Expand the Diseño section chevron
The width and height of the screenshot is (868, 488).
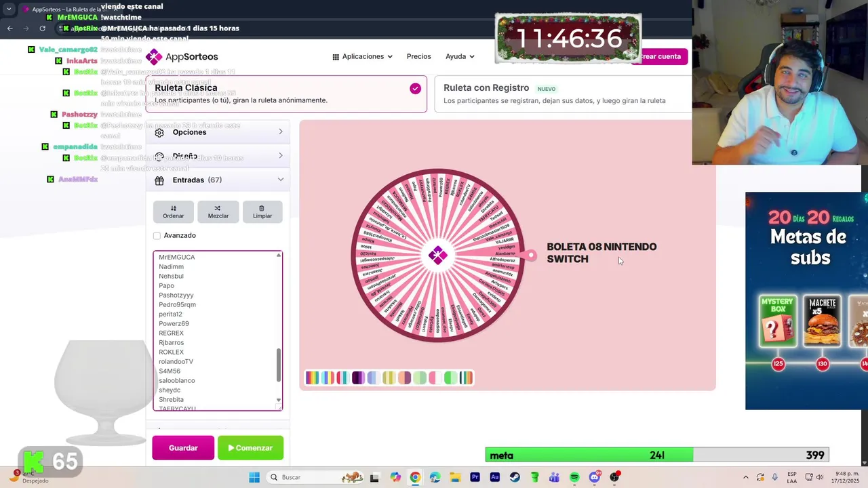pos(281,156)
